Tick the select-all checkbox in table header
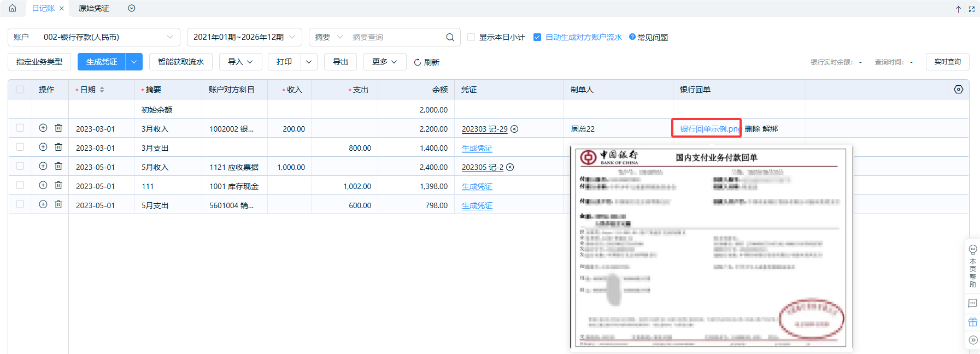Viewport: 980px width, 354px height. pyautogui.click(x=20, y=90)
